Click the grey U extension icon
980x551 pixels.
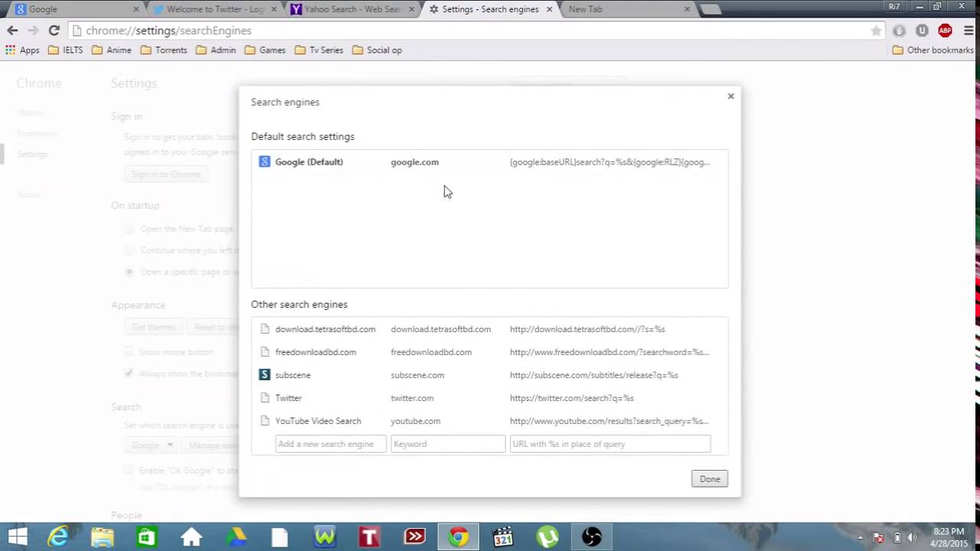coord(922,31)
